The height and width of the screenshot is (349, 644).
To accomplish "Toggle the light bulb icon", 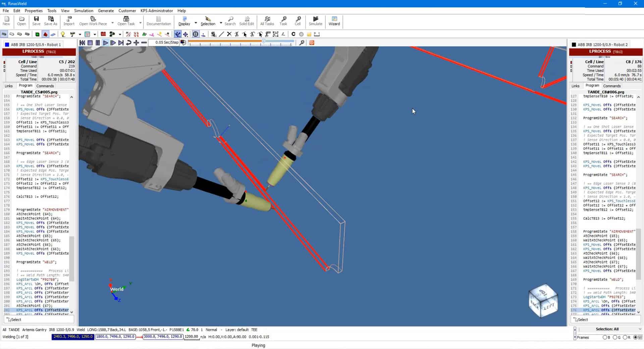I will coord(62,34).
